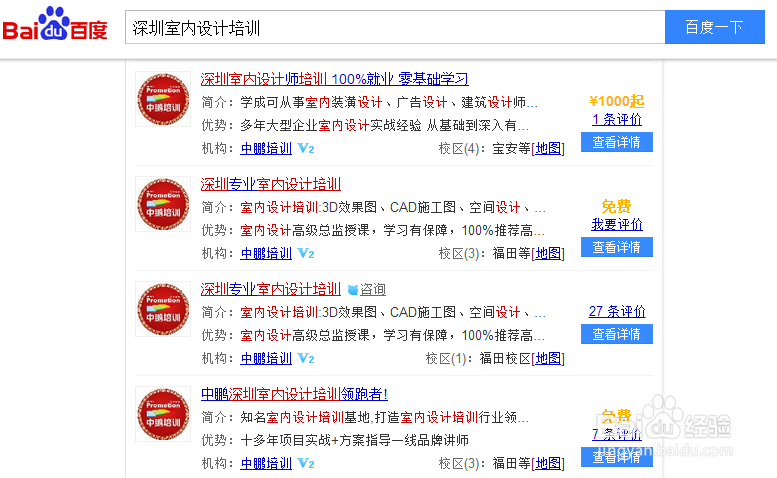
Task: Click the V2 verification badge in the 我要评价 result
Action: tap(306, 253)
